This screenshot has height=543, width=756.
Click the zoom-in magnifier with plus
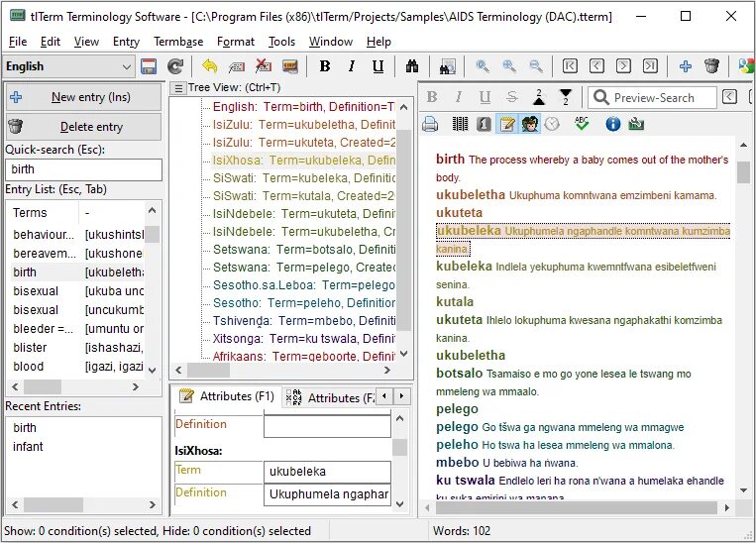tap(509, 66)
